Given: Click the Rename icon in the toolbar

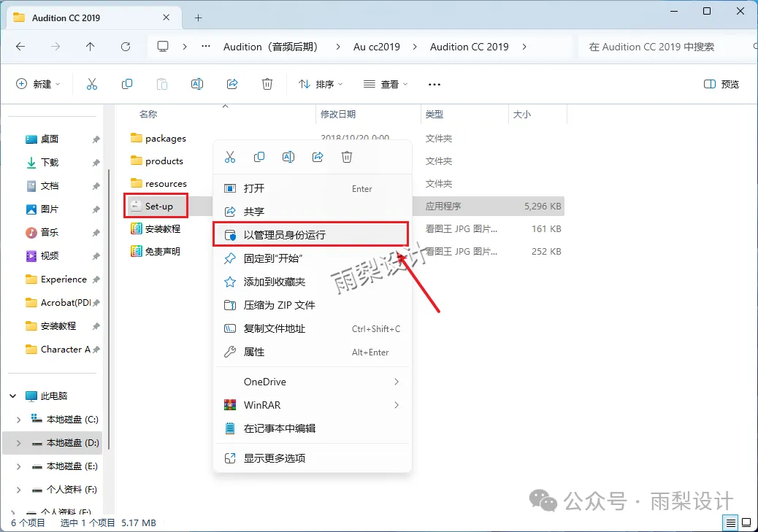Looking at the screenshot, I should pyautogui.click(x=196, y=84).
